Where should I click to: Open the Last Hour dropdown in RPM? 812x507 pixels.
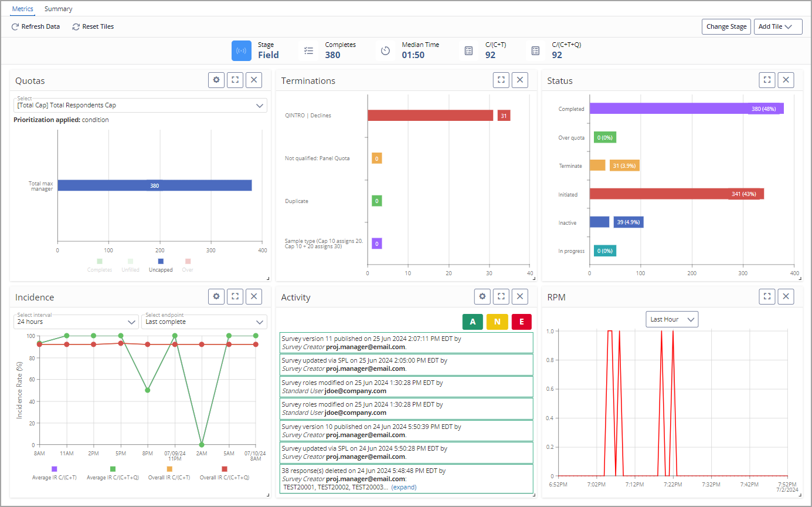pos(672,319)
